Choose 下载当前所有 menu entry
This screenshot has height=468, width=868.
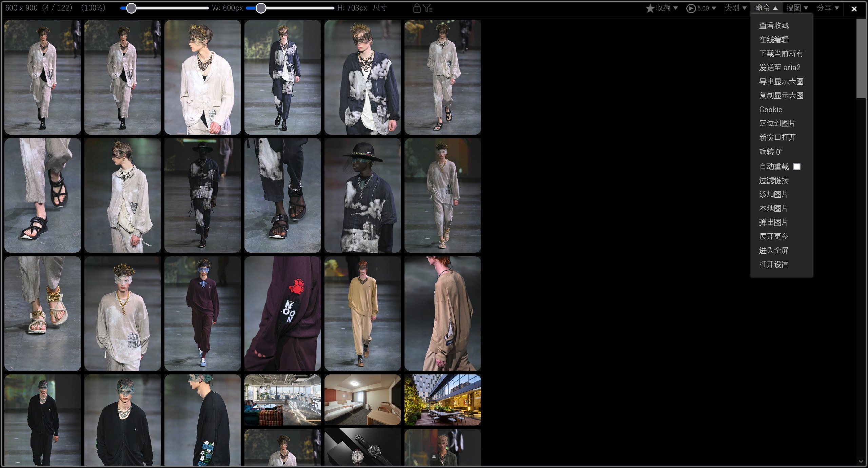click(x=781, y=54)
